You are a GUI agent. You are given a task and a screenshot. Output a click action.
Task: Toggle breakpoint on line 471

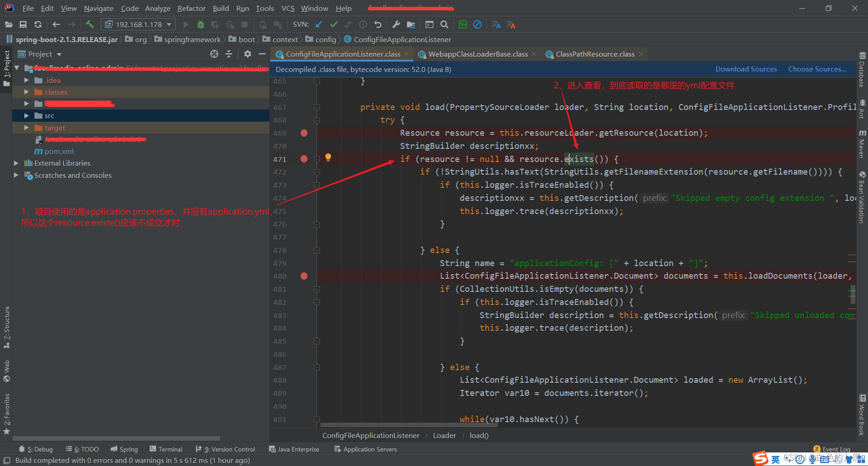pyautogui.click(x=304, y=159)
